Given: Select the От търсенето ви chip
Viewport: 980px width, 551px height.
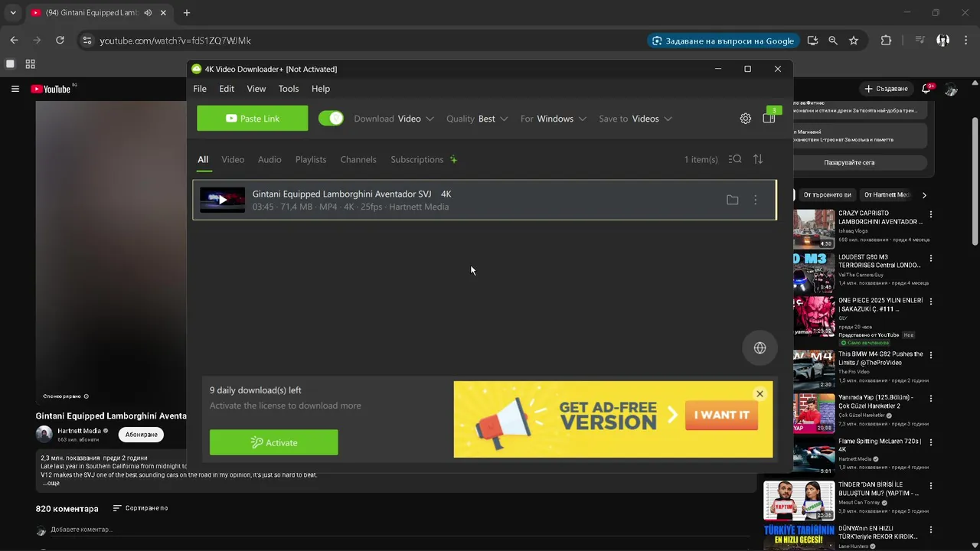Looking at the screenshot, I should click(x=827, y=195).
